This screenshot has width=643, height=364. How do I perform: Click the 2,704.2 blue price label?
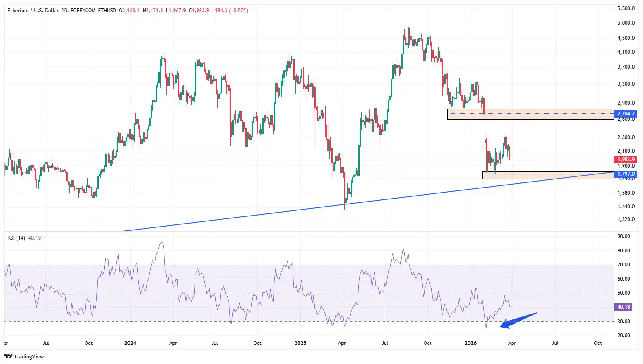(x=626, y=114)
